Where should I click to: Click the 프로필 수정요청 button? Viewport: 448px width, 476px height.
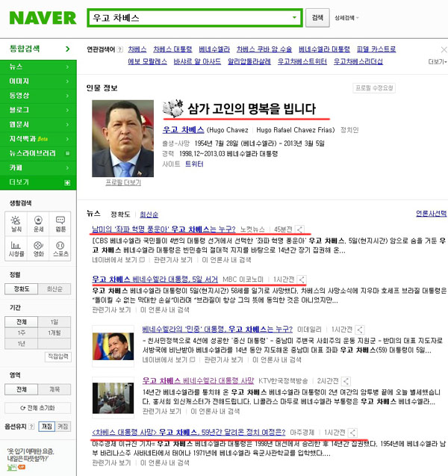(x=374, y=88)
